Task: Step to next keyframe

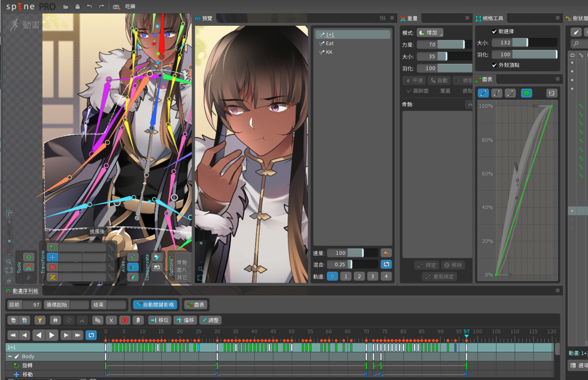Action: pyautogui.click(x=65, y=335)
